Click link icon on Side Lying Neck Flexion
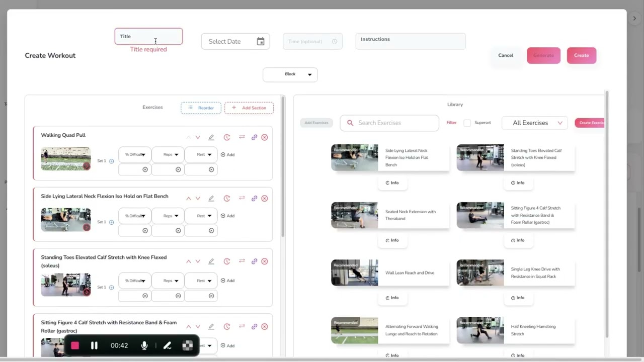 [254, 199]
